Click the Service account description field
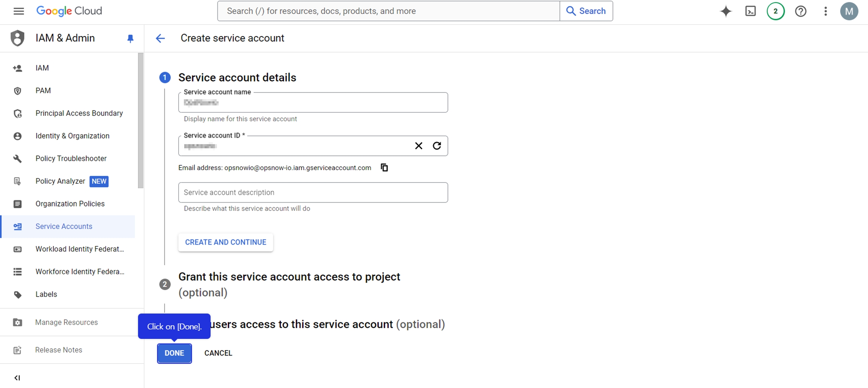868x388 pixels. [x=313, y=192]
